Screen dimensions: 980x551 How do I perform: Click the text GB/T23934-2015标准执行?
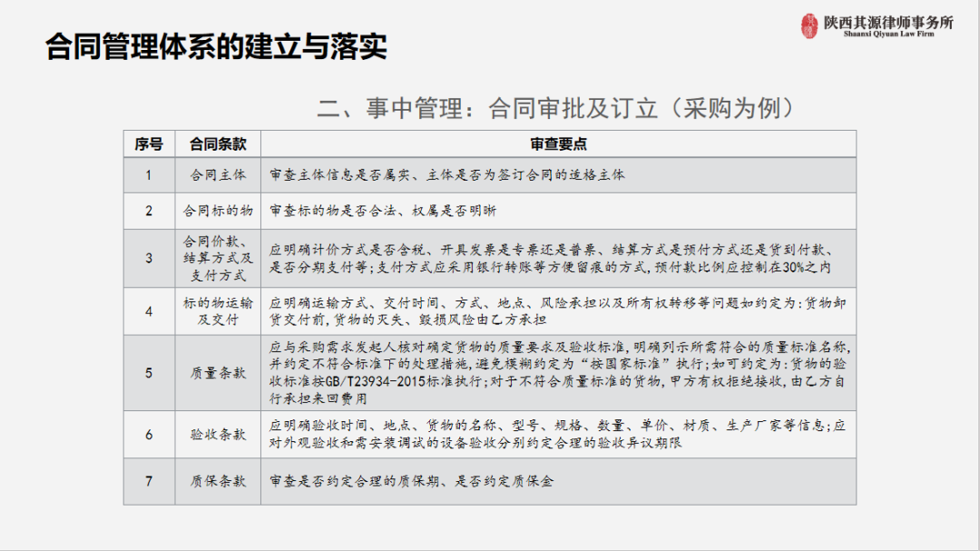403,381
